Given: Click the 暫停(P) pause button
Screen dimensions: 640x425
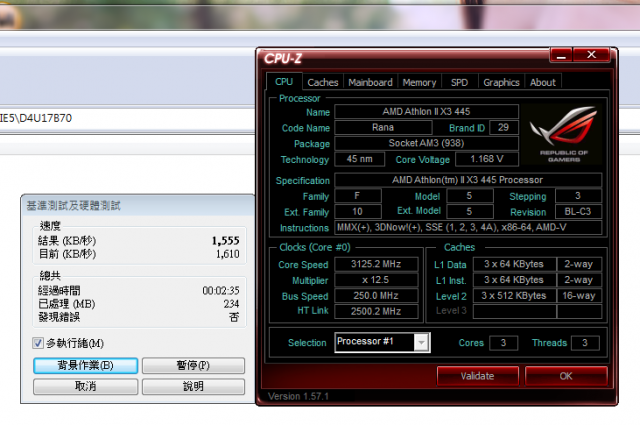Looking at the screenshot, I should coord(193,365).
